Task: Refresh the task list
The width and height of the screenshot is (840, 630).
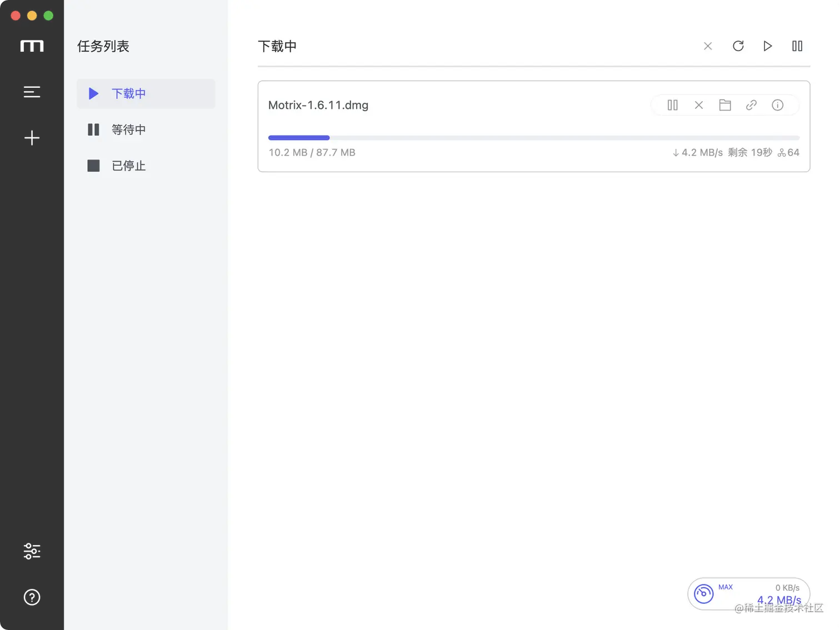Action: click(x=738, y=46)
